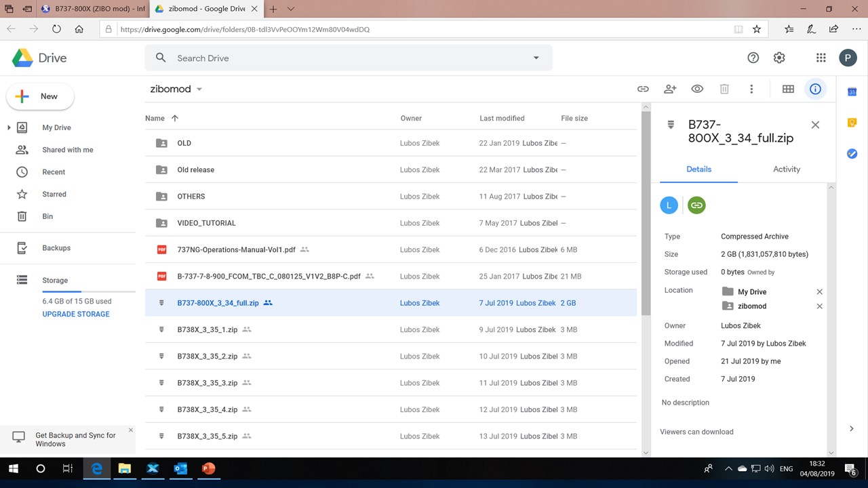Image resolution: width=868 pixels, height=488 pixels.
Task: Remove zibomod location with X
Action: click(819, 306)
